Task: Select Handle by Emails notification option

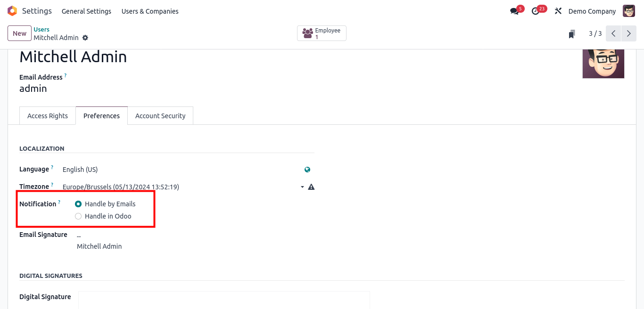Action: coord(78,204)
